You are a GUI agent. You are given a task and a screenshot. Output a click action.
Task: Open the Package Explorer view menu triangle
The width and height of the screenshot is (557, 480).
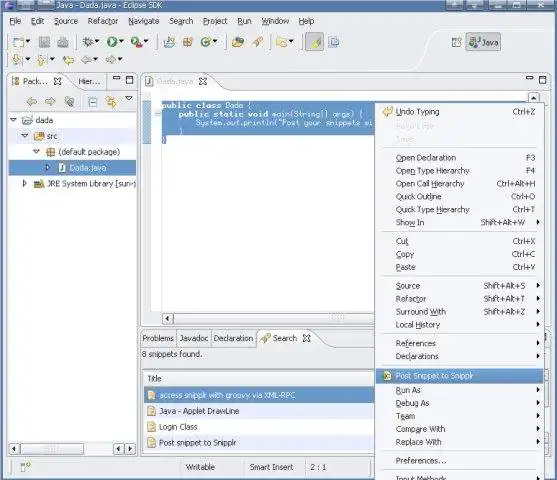(129, 98)
